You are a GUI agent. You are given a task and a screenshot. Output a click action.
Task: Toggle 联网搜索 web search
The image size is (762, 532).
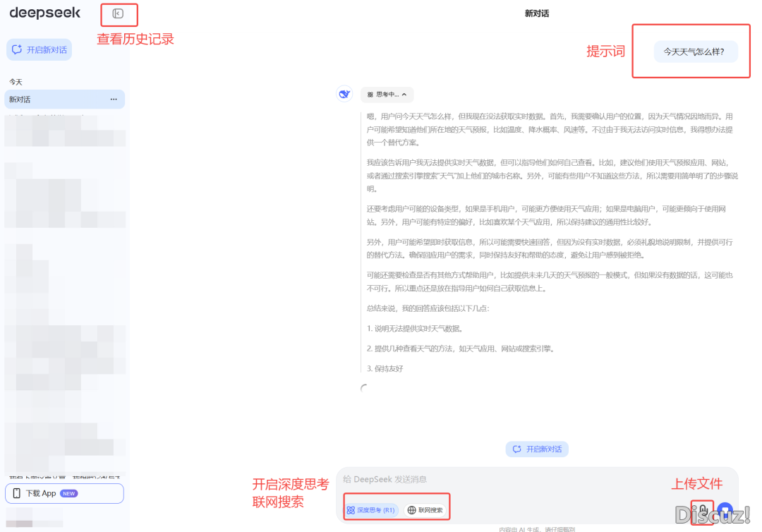point(425,510)
